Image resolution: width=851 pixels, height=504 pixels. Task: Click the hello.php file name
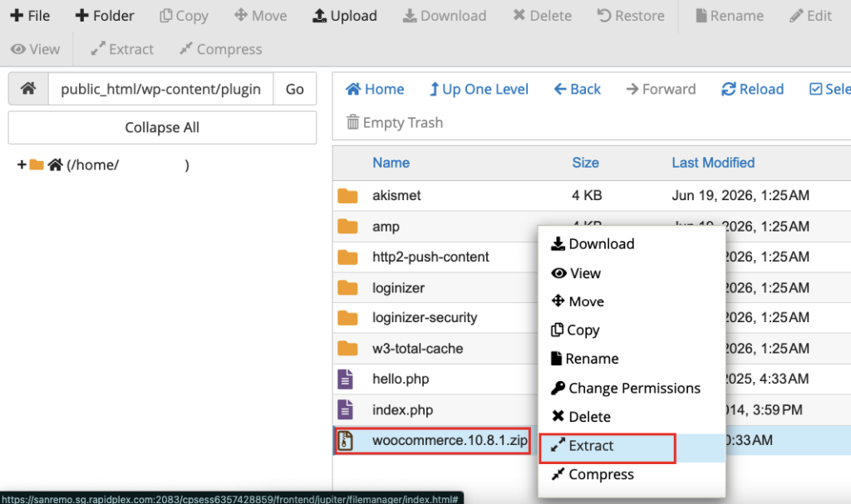pos(401,379)
